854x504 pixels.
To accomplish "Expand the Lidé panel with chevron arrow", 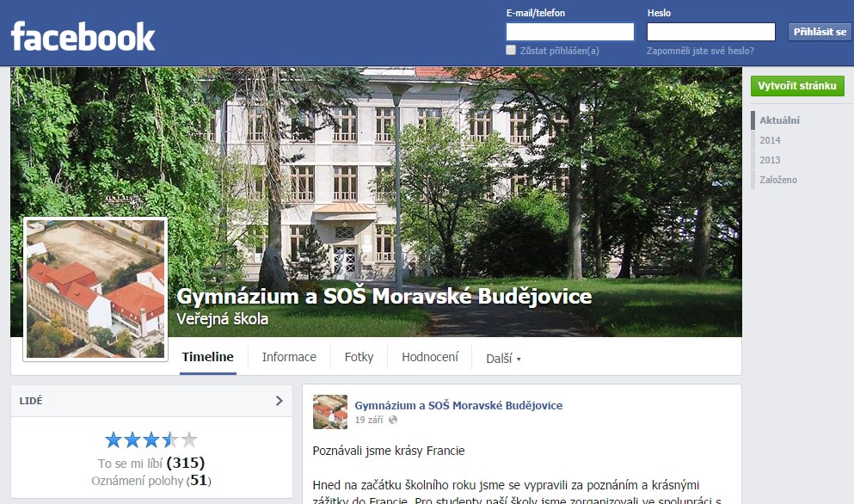I will pyautogui.click(x=280, y=401).
